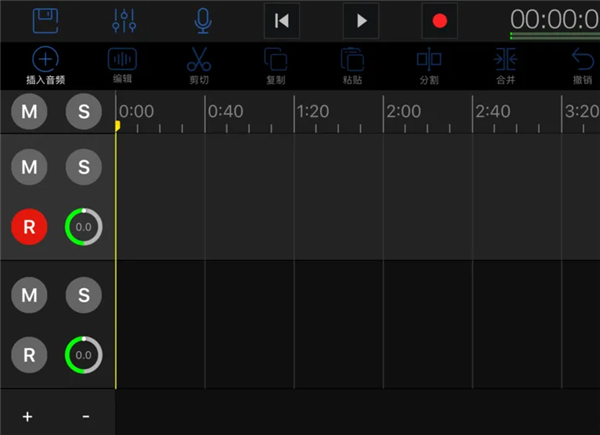Insert audio with the 插入音频 button
The width and height of the screenshot is (600, 435).
tap(44, 64)
